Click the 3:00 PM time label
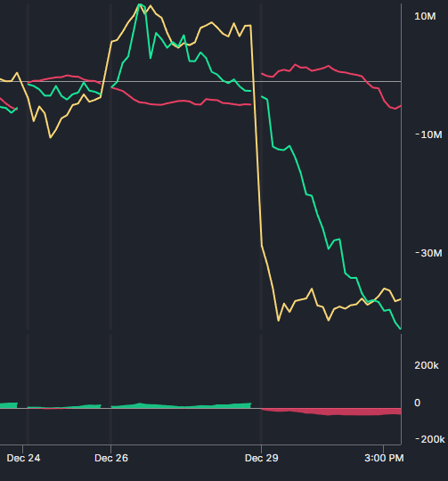The height and width of the screenshot is (481, 448). tap(384, 458)
